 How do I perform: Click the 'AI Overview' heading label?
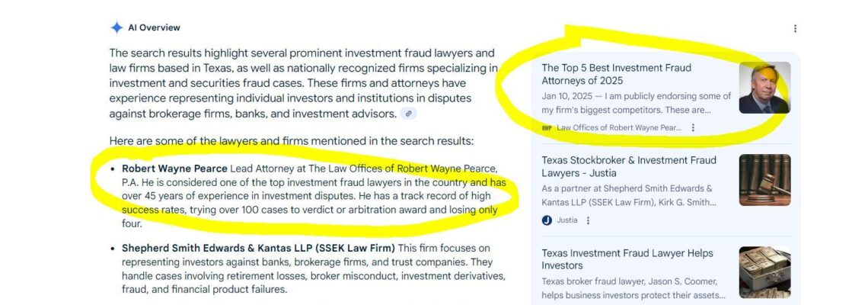click(154, 27)
